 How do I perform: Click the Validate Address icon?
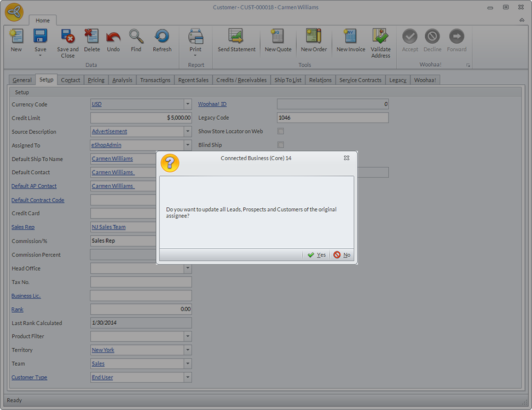[380, 37]
